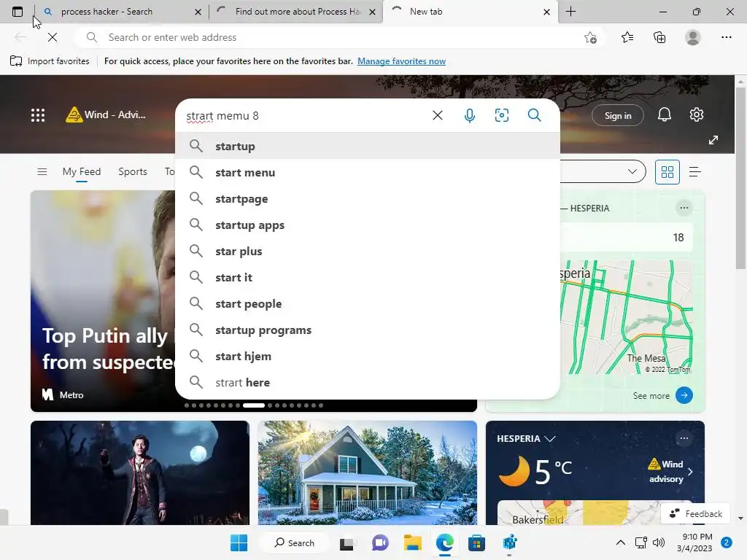Choose 'star plus' suggestion

[368, 251]
